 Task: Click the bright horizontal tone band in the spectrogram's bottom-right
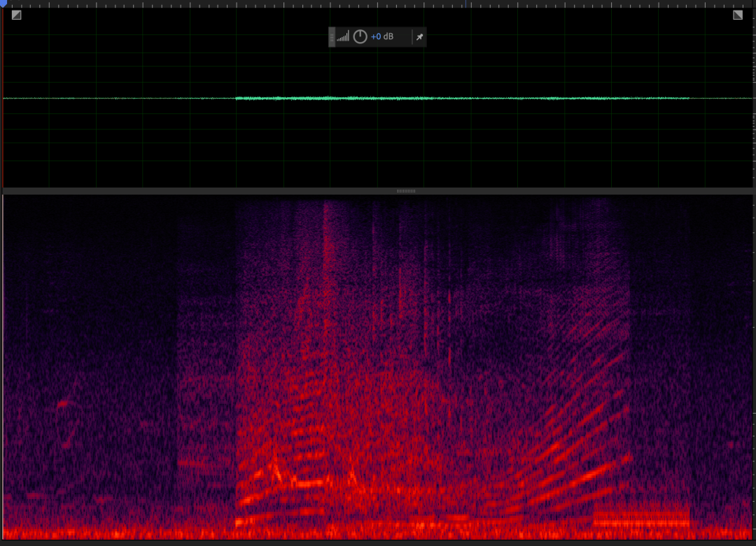(x=640, y=519)
